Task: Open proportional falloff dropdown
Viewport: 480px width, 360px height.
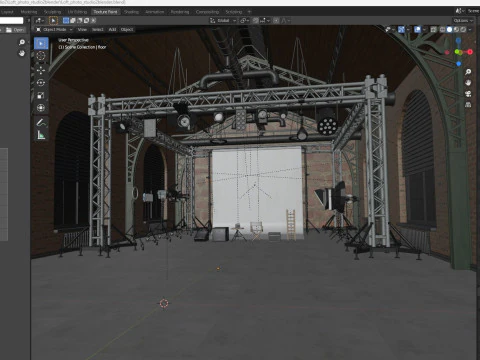Action: pyautogui.click(x=285, y=21)
